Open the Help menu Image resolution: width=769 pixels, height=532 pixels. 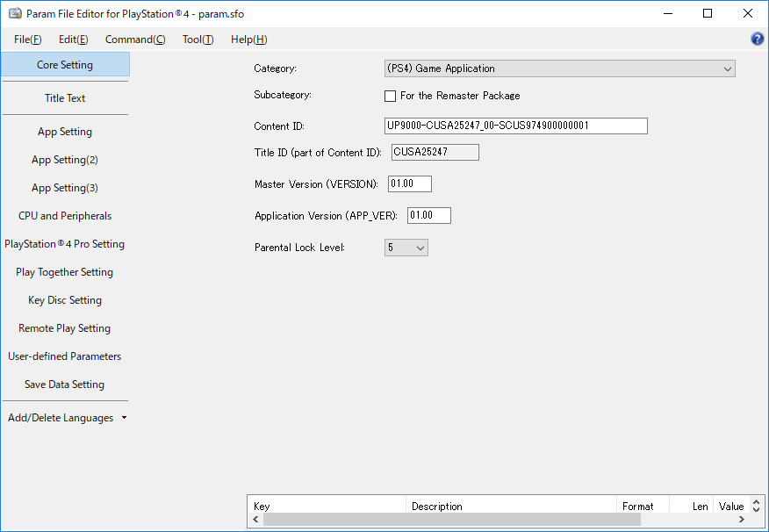click(x=249, y=40)
